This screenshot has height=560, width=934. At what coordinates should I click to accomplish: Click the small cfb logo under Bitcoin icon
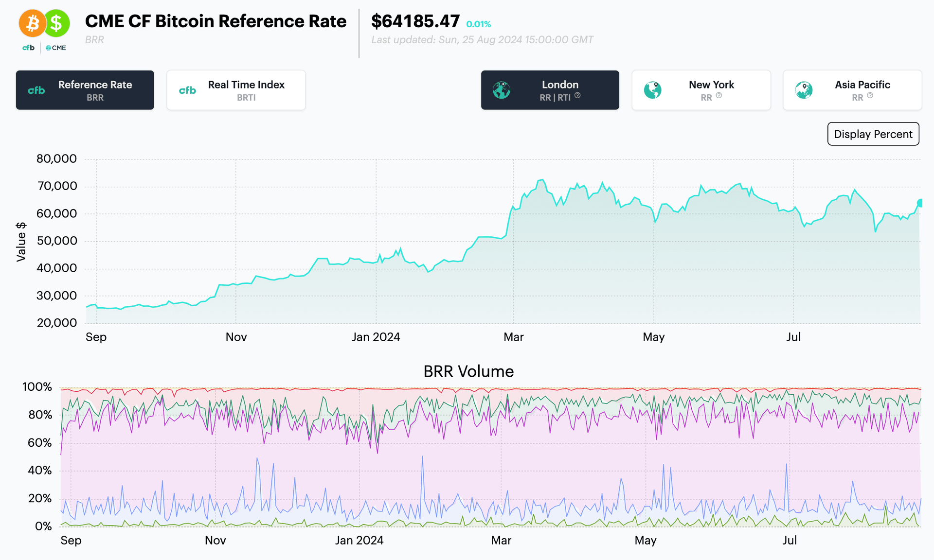(x=28, y=48)
